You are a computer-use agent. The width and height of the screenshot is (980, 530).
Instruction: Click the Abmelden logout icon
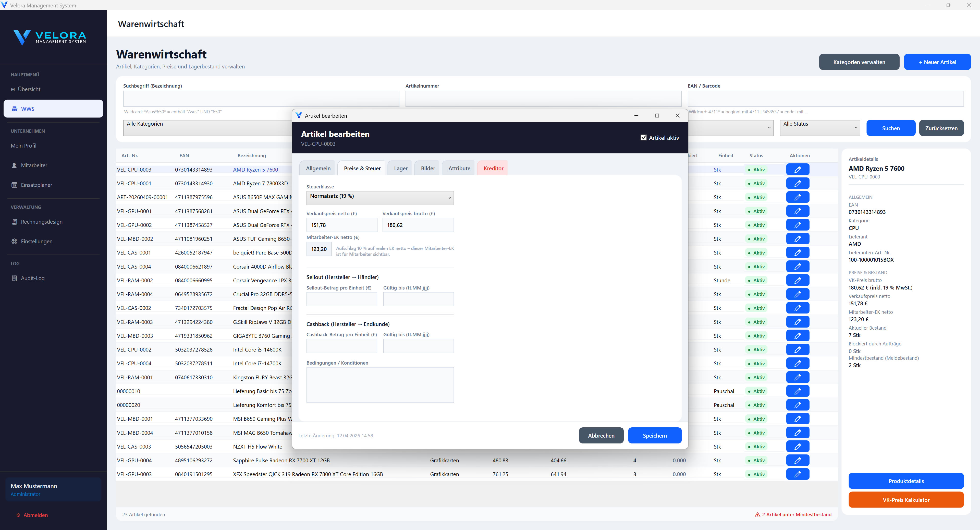click(18, 515)
